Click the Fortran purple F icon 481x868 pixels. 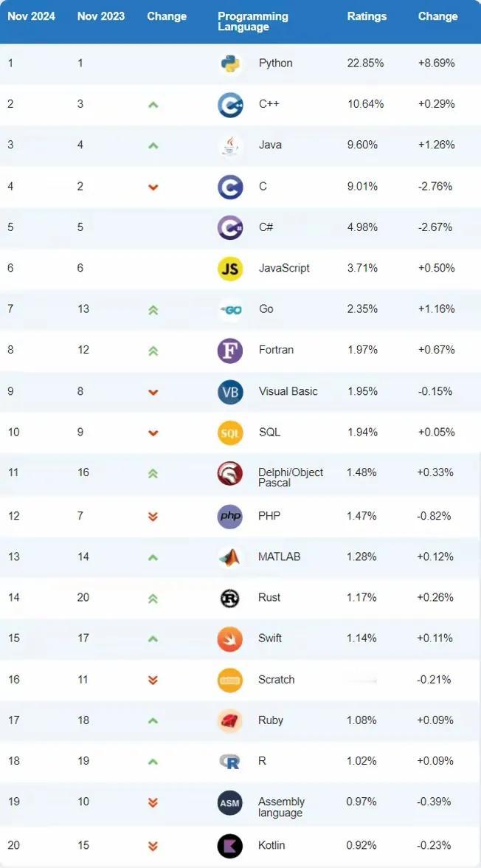click(x=230, y=351)
